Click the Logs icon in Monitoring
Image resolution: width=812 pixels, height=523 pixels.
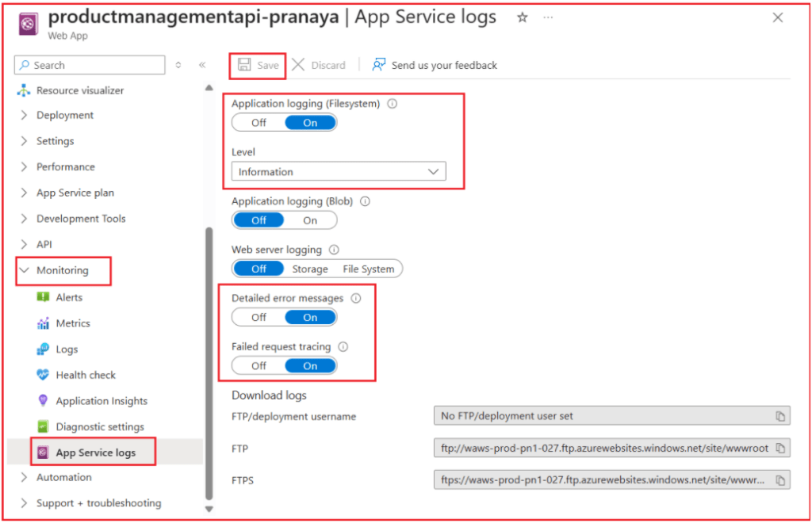click(43, 349)
